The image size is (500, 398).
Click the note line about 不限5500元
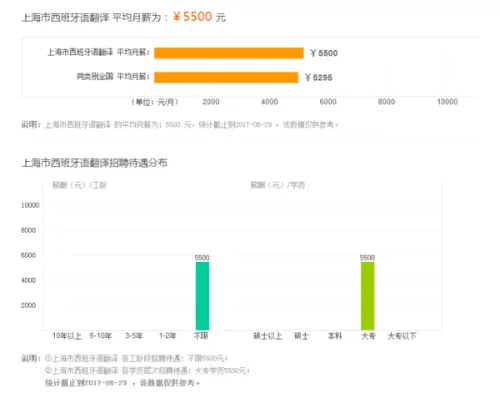136,359
